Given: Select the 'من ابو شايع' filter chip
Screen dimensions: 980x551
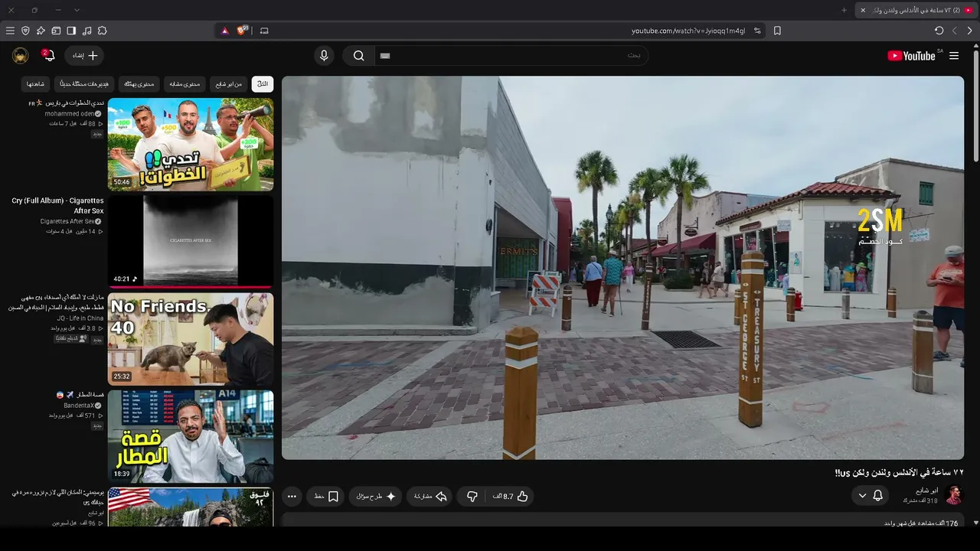Looking at the screenshot, I should [228, 83].
